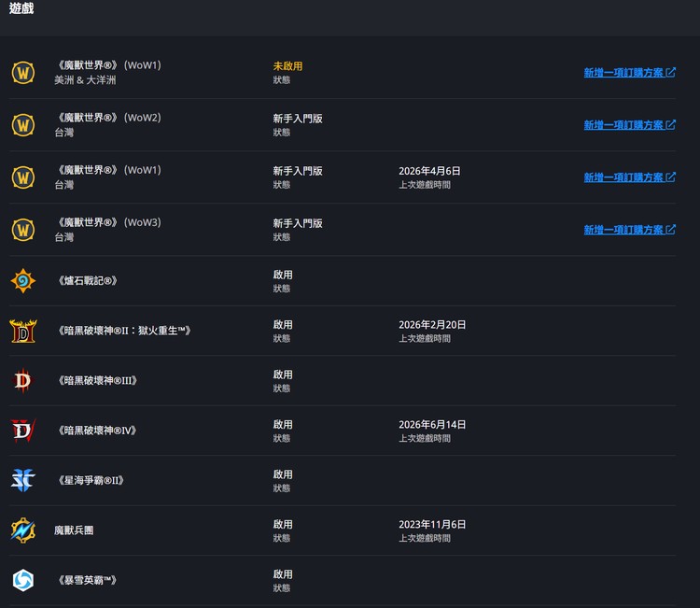Click the WoW2 台灣 World of Warcraft icon
Image resolution: width=700 pixels, height=608 pixels.
coord(23,124)
